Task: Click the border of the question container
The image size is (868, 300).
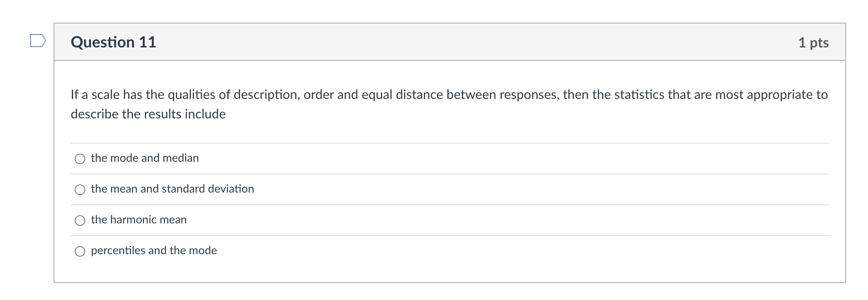Action: click(x=54, y=162)
